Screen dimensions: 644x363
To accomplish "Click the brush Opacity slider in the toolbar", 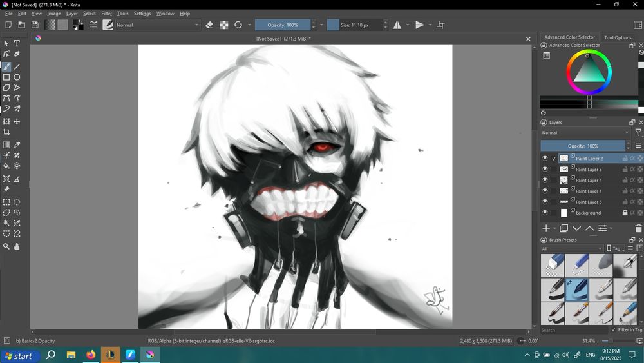I will click(283, 25).
